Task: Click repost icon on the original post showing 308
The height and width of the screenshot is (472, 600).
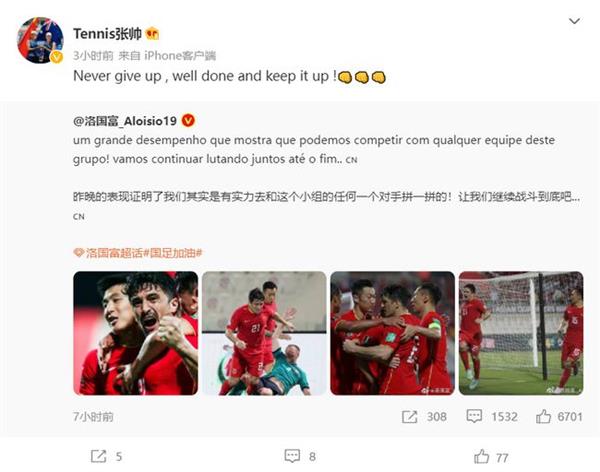Action: coord(409,416)
